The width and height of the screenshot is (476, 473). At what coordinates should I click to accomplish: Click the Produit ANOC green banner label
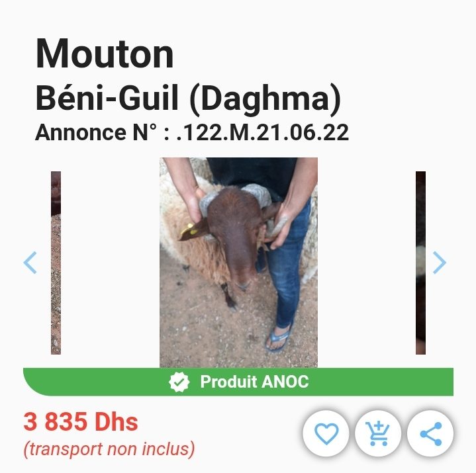(254, 382)
